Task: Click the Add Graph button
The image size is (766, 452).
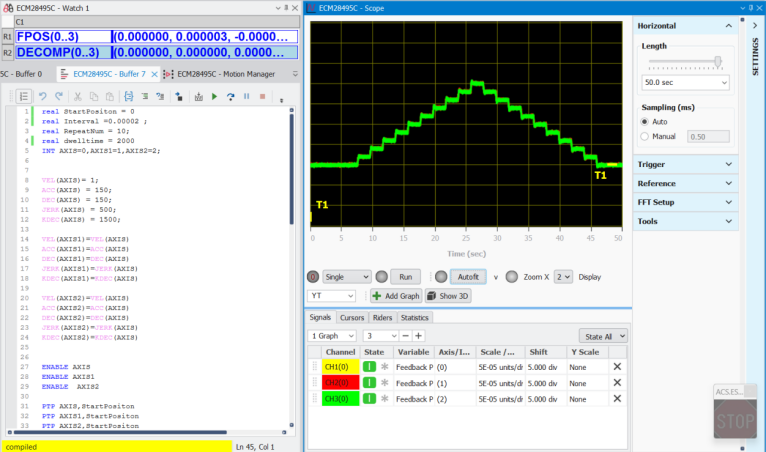Action: (x=395, y=296)
